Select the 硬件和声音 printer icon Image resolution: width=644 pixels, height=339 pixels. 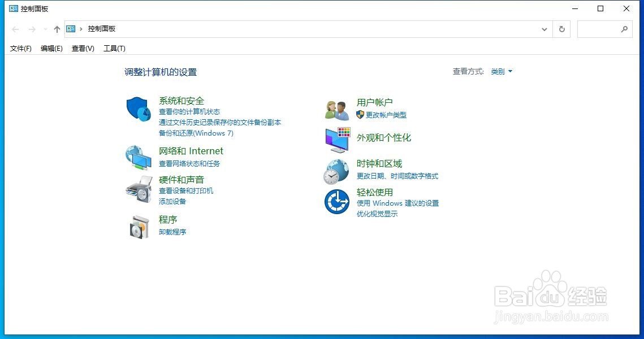click(x=138, y=190)
